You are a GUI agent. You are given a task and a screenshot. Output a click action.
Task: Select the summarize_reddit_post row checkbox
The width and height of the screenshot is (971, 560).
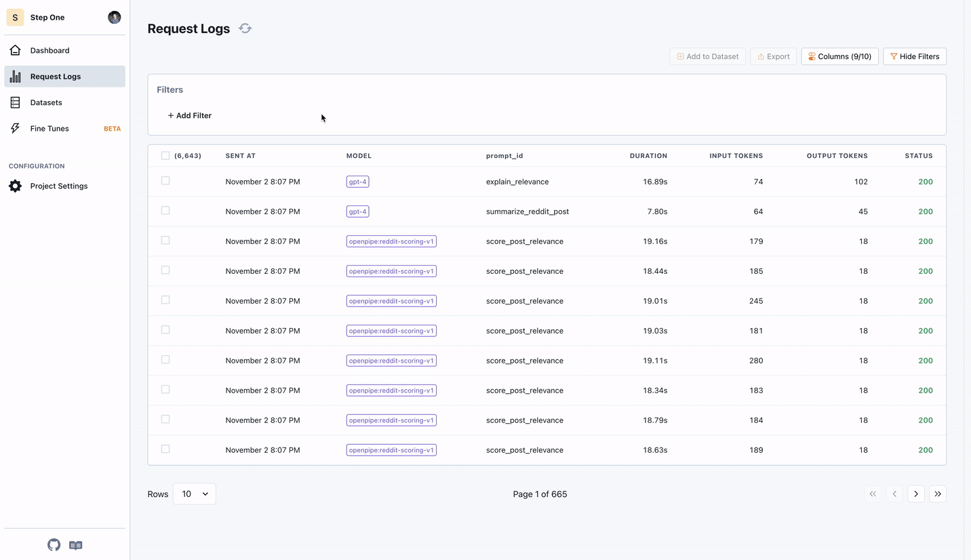165,211
